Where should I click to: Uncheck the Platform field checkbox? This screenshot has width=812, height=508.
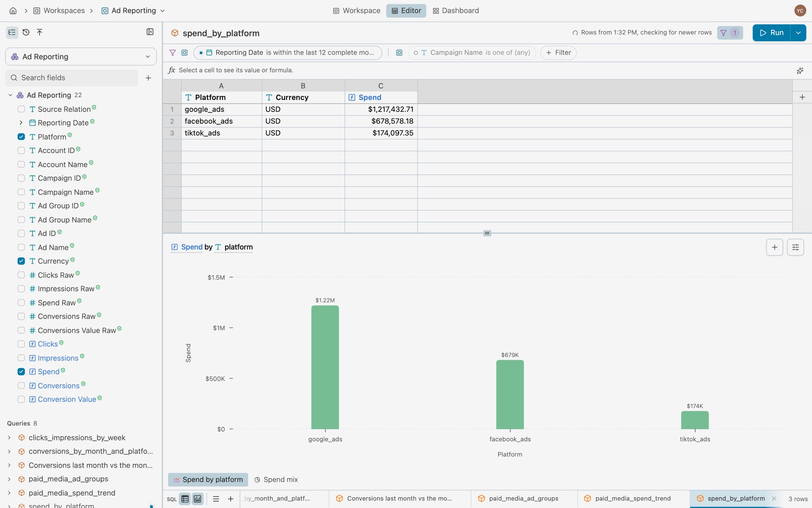click(21, 137)
